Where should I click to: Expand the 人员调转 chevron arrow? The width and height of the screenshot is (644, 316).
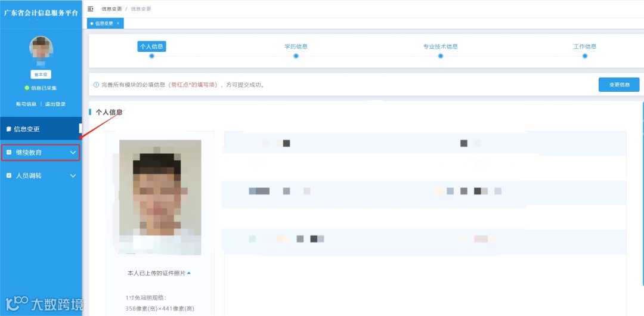[73, 176]
